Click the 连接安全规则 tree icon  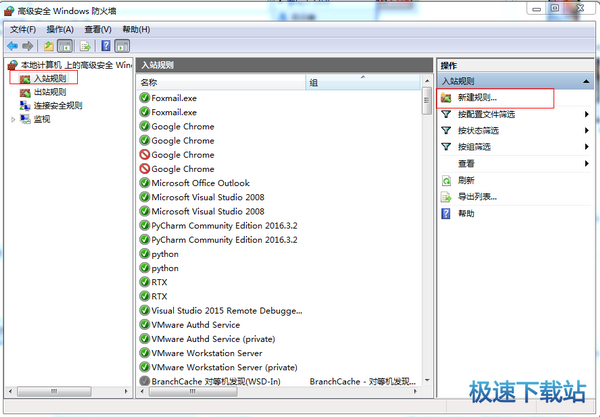[25, 106]
